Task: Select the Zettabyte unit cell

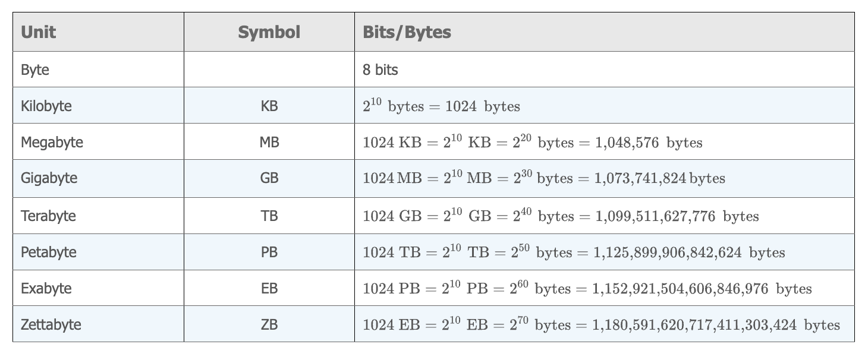Action: pyautogui.click(x=51, y=325)
